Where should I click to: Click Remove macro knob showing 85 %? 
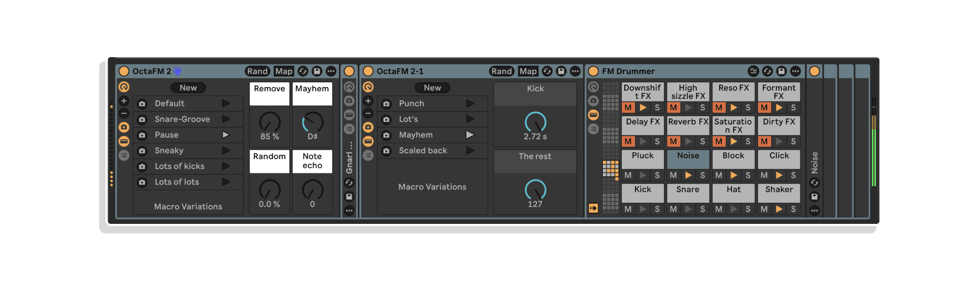coord(269,122)
